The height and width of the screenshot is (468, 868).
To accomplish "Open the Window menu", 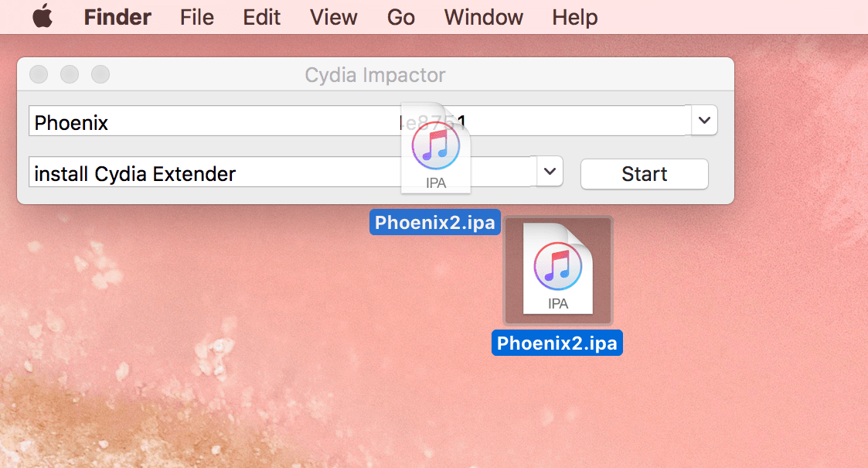I will [483, 17].
